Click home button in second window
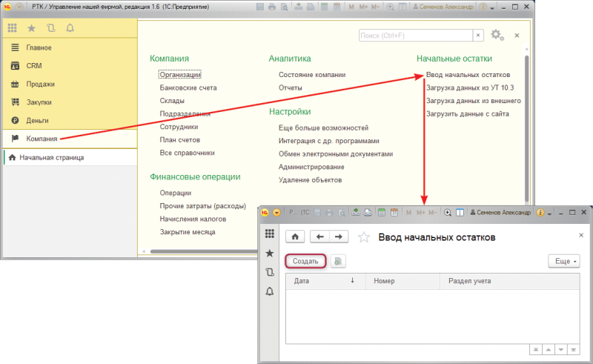Screen dimensions: 593x364 pyautogui.click(x=295, y=237)
